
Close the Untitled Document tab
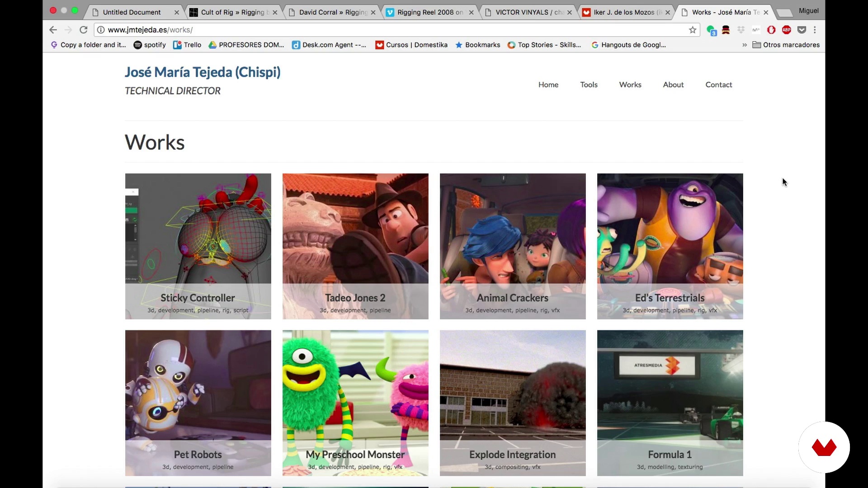pyautogui.click(x=177, y=13)
